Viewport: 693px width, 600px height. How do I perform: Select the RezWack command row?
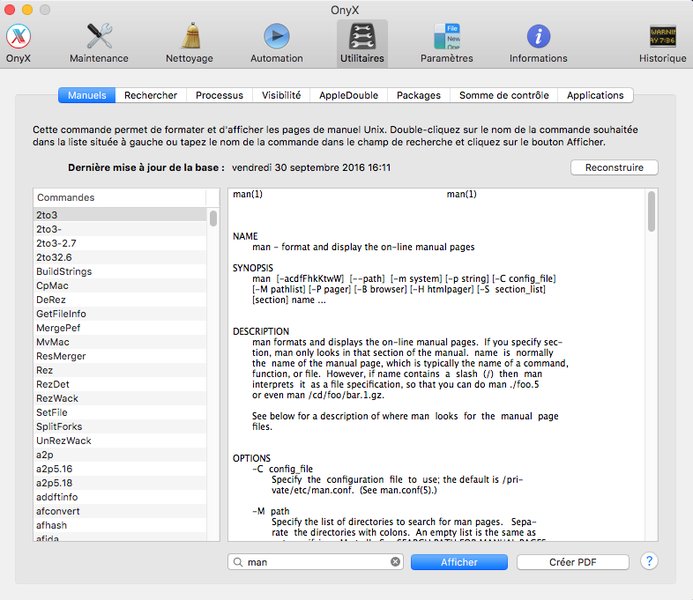coord(120,398)
